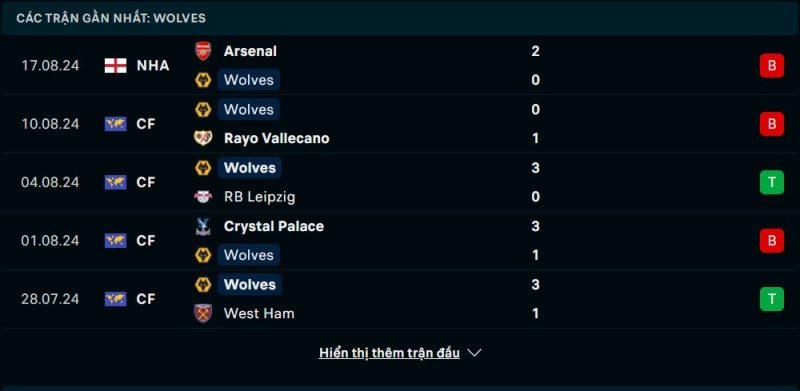The image size is (800, 391).
Task: Open the 17.08.24 match date row
Action: 400,65
